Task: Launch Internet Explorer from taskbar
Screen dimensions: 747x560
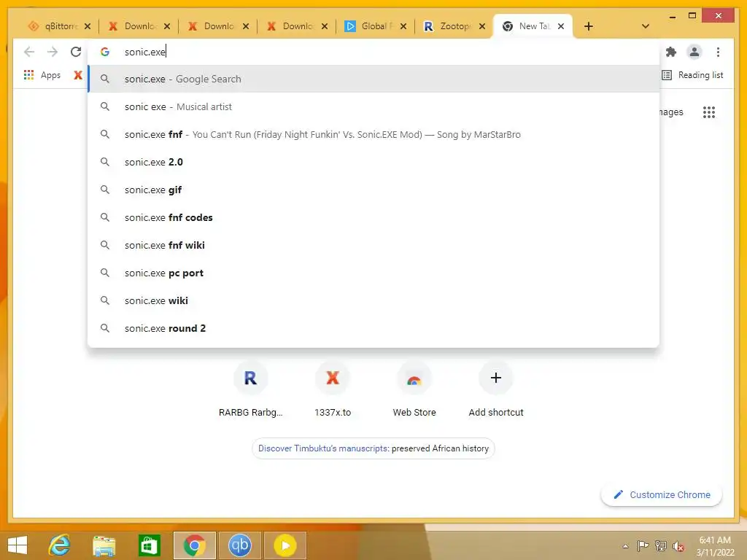Action: coord(60,545)
